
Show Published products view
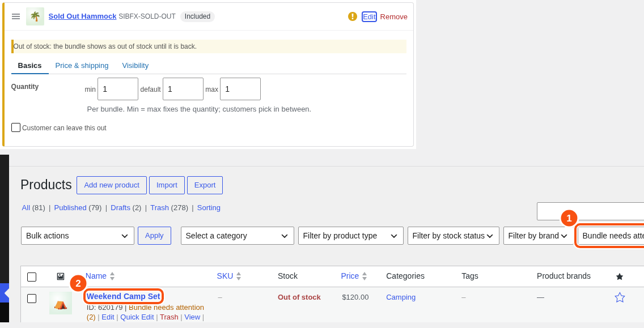coord(70,208)
